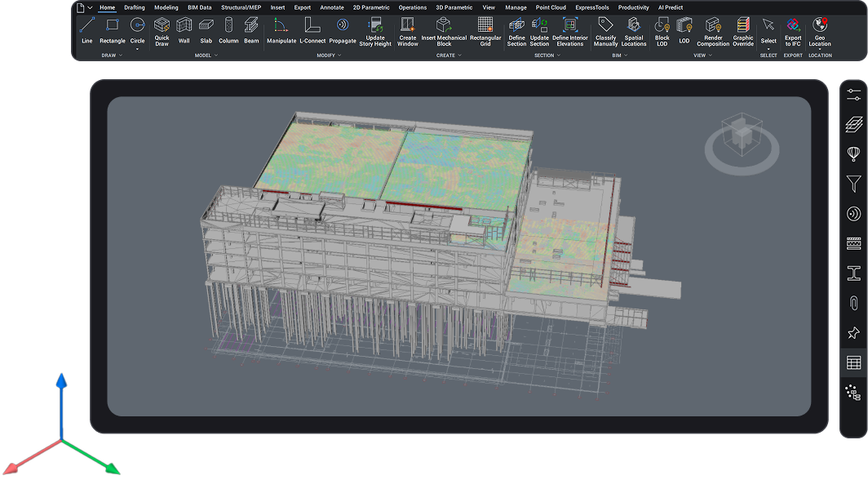Image resolution: width=868 pixels, height=480 pixels.
Task: Open the hot air balloon panel icon
Action: point(853,154)
